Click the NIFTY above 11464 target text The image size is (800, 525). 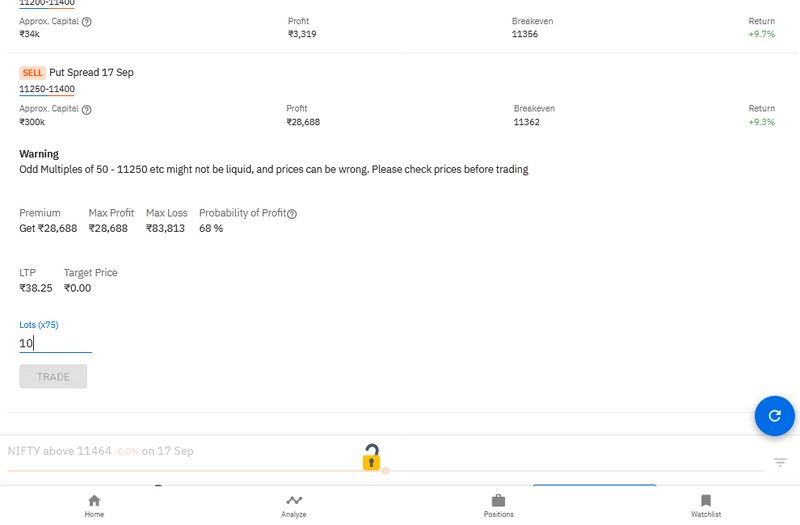(x=100, y=451)
